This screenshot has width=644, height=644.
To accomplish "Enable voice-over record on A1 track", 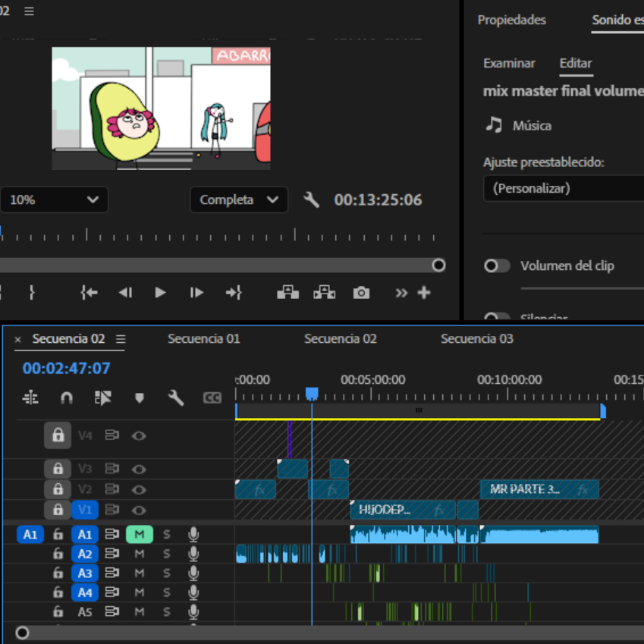I will pos(193,534).
